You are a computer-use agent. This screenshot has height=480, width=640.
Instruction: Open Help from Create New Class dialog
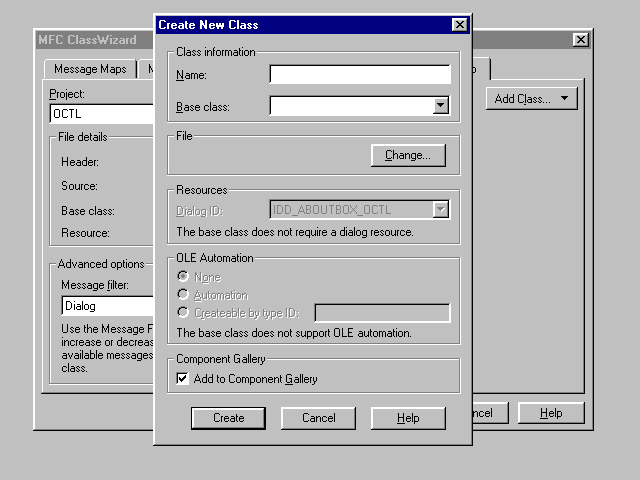click(408, 418)
